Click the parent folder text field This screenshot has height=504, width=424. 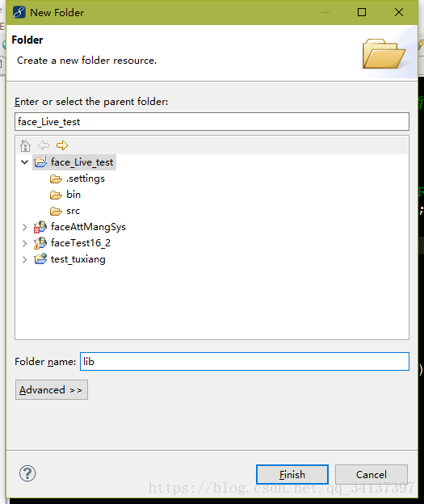[212, 121]
